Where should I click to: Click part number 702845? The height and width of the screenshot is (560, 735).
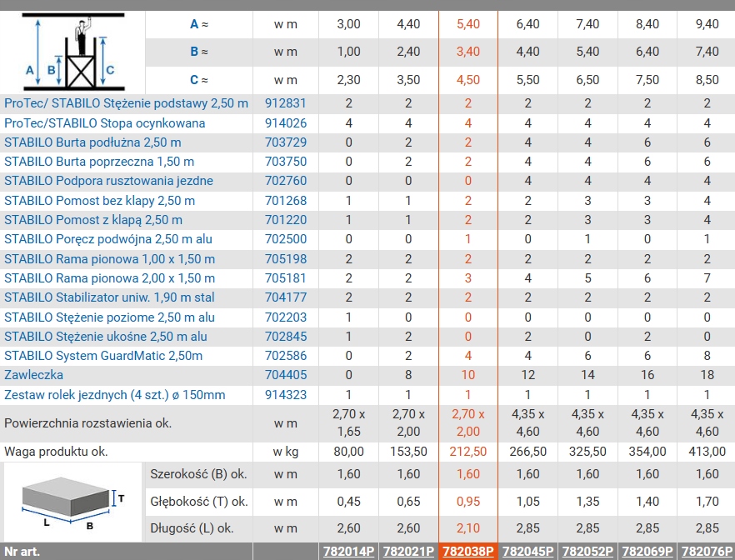coord(286,337)
